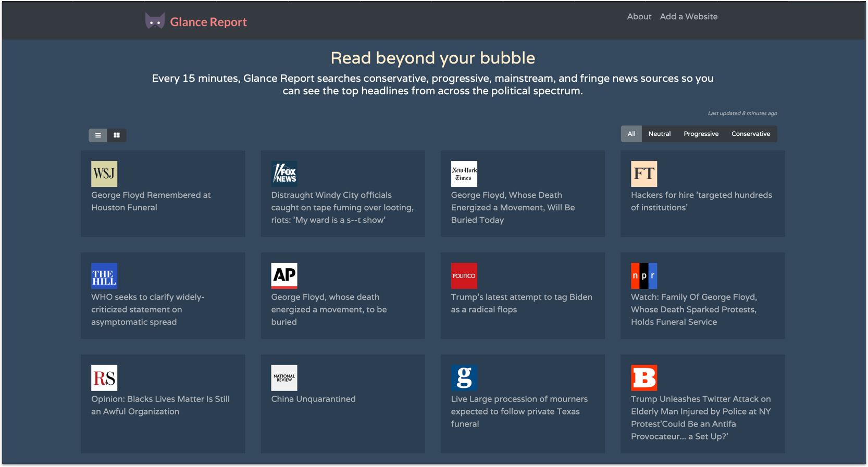Open 'Opinion: Blacks Lives Matter' headline
This screenshot has width=868, height=467.
coord(160,405)
